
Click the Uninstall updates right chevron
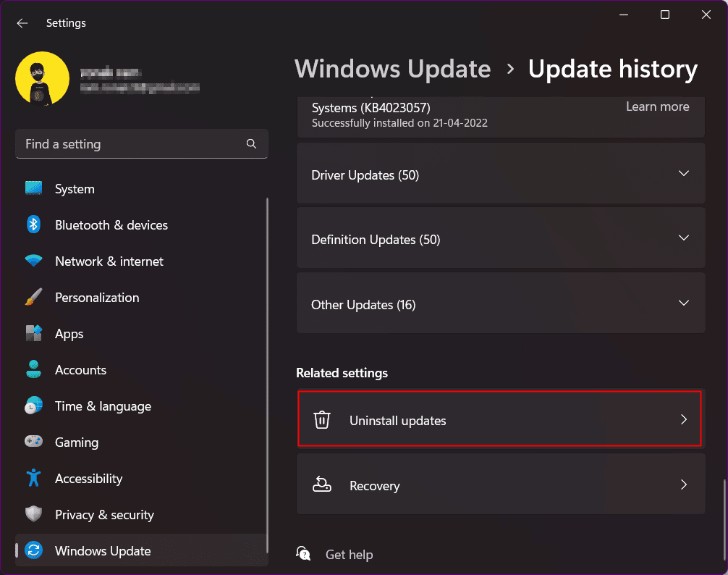tap(683, 419)
